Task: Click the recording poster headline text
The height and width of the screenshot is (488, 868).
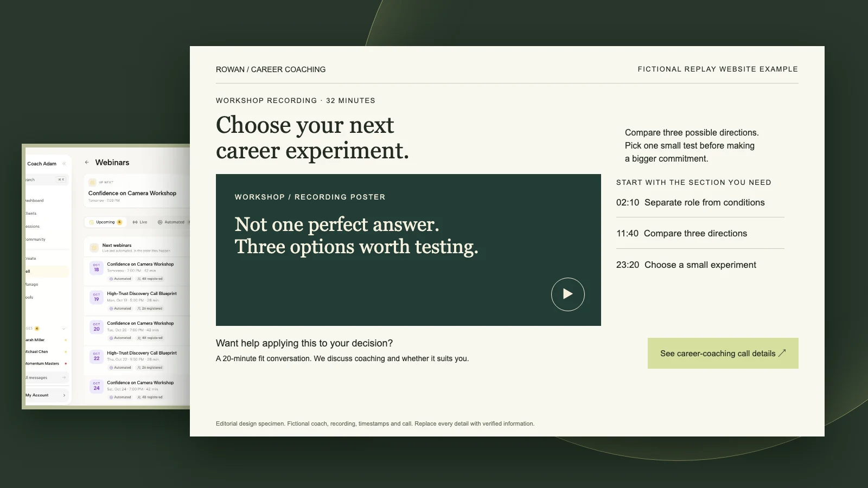Action: click(356, 235)
